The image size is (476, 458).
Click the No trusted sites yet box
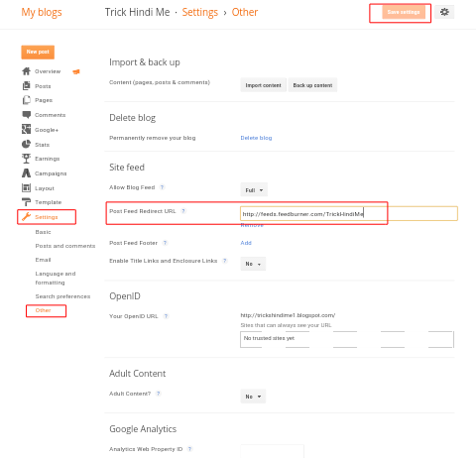point(347,339)
